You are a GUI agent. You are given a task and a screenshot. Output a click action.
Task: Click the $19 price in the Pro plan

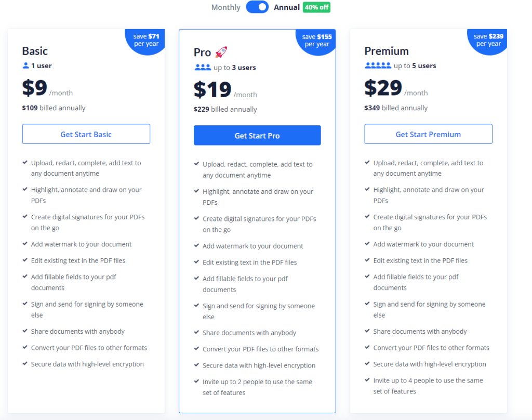212,90
